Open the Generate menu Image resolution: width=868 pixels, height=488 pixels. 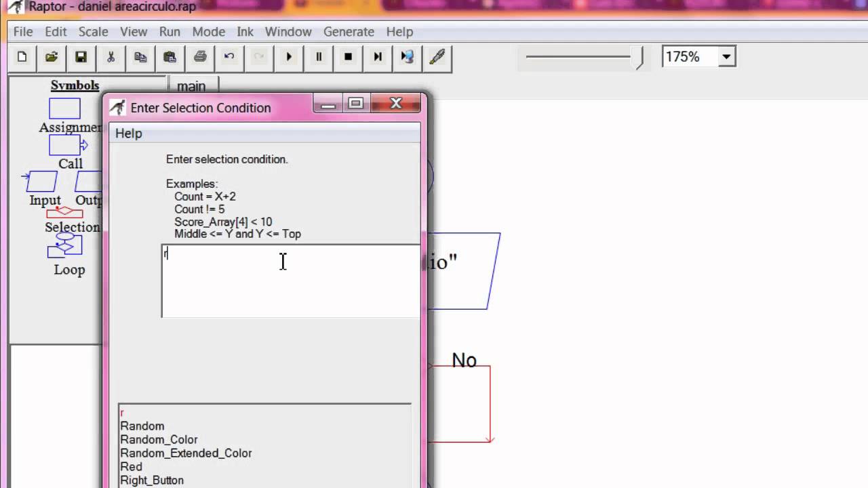[349, 32]
